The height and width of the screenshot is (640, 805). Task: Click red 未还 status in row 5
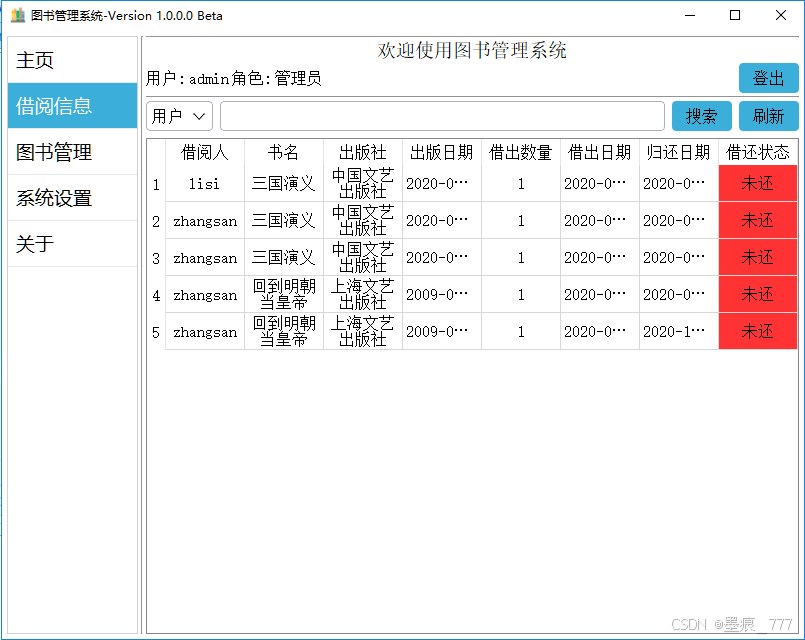tap(758, 332)
